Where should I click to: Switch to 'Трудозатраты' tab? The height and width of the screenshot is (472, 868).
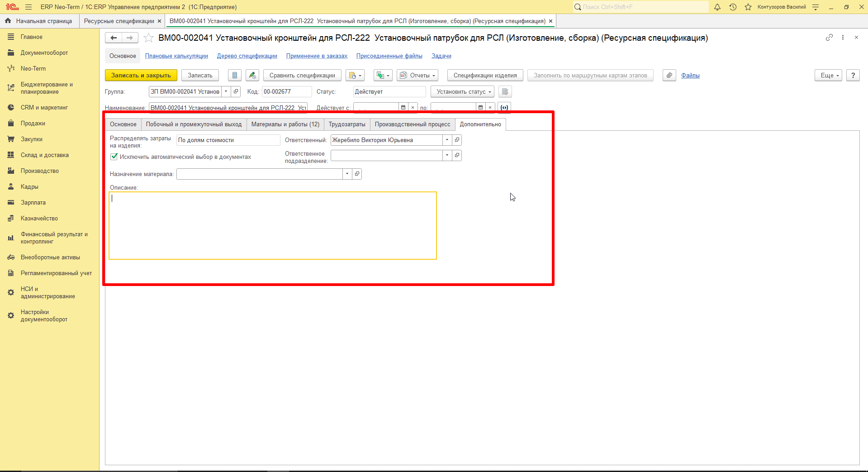click(347, 124)
